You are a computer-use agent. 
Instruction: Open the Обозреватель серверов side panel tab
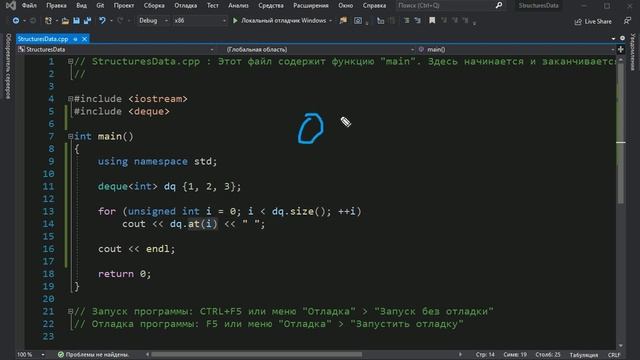click(x=8, y=66)
